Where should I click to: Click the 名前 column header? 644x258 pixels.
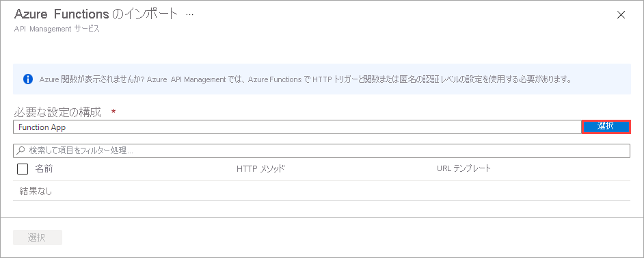pyautogui.click(x=44, y=169)
